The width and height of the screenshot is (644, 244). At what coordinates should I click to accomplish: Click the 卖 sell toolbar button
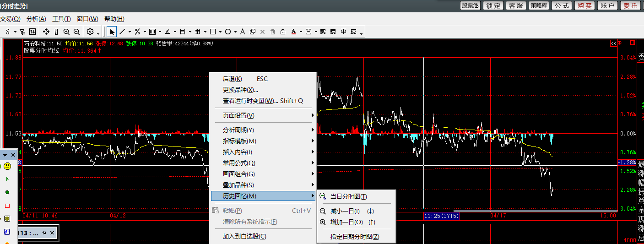pos(333,32)
